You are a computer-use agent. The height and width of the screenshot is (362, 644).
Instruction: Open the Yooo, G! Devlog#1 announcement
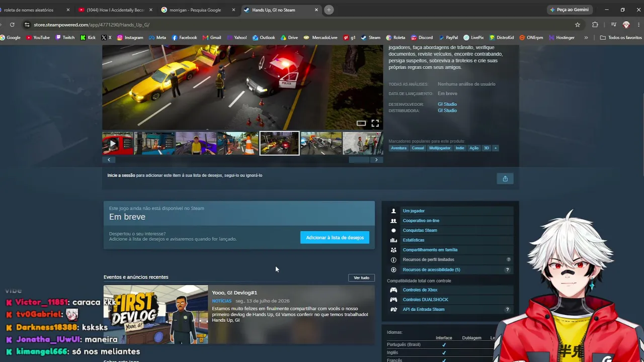pyautogui.click(x=234, y=293)
